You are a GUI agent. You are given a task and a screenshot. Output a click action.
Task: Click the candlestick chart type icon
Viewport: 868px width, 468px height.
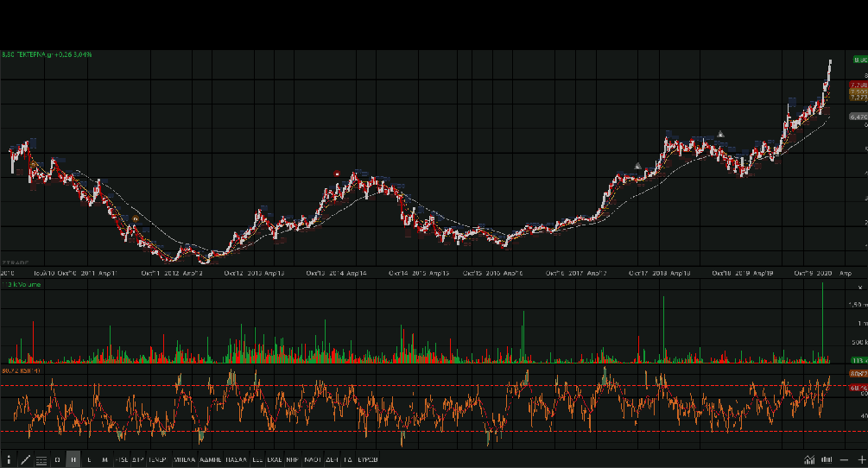(x=827, y=459)
